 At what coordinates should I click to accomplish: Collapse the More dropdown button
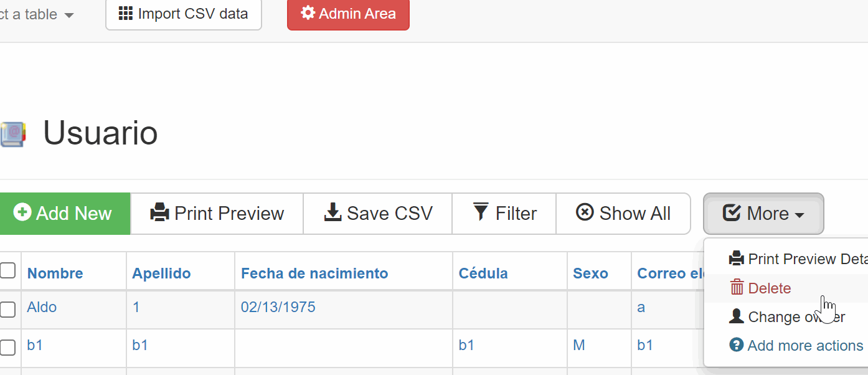pos(763,214)
